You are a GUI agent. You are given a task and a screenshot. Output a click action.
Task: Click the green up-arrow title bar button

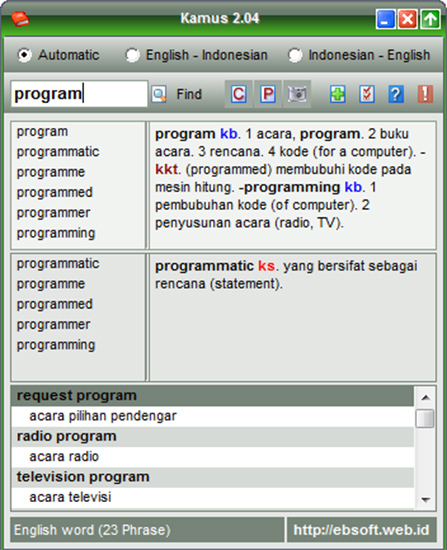[431, 19]
